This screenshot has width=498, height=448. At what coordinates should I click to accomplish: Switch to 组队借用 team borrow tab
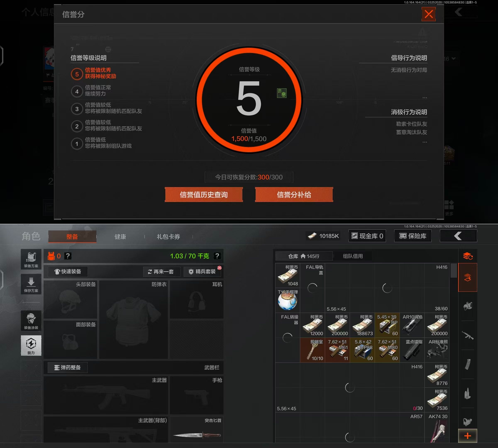[x=353, y=256]
